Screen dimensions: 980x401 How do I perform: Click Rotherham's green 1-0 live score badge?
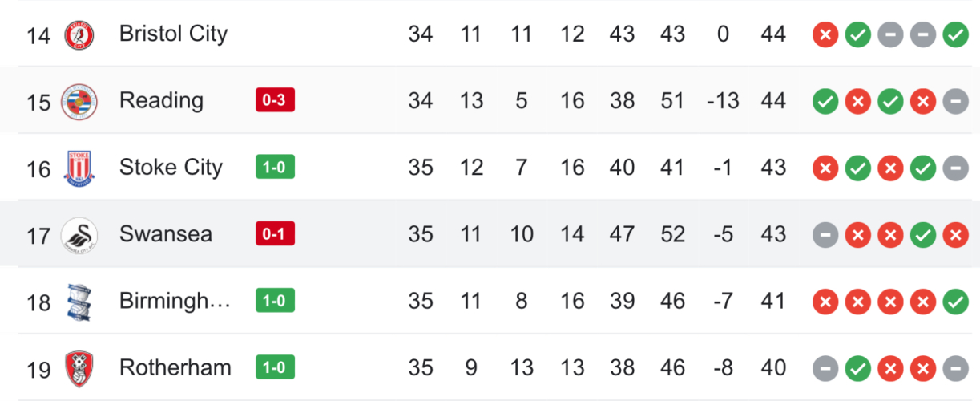click(275, 367)
